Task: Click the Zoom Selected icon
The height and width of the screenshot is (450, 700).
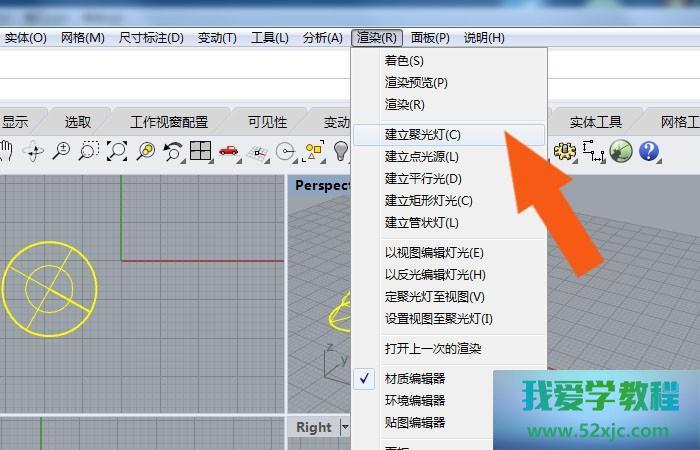Action: (146, 151)
